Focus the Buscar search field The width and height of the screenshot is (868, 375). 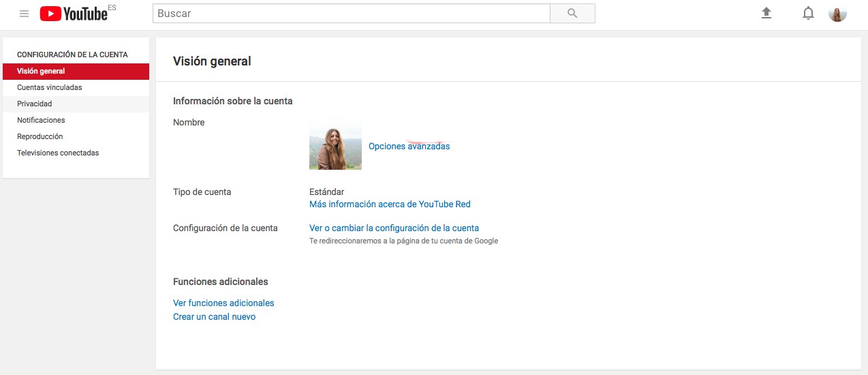(x=352, y=14)
